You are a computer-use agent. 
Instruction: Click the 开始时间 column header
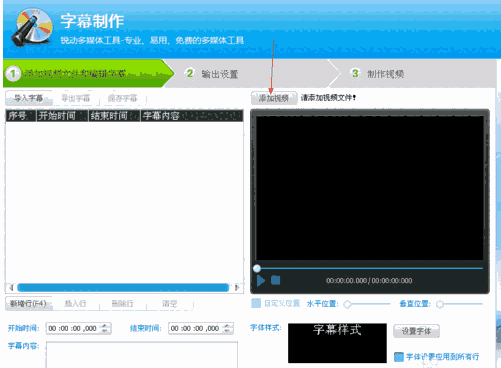coord(62,116)
